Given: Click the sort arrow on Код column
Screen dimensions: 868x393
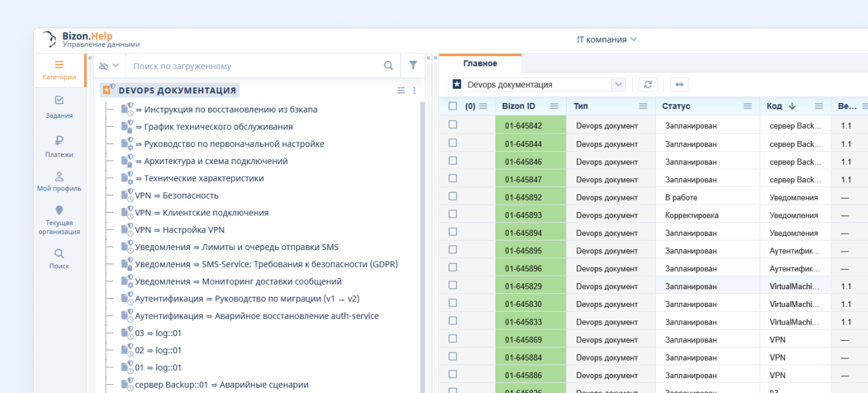Looking at the screenshot, I should 791,106.
